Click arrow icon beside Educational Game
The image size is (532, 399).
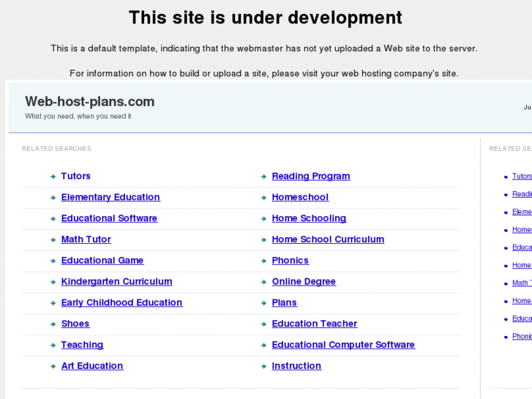pyautogui.click(x=53, y=261)
